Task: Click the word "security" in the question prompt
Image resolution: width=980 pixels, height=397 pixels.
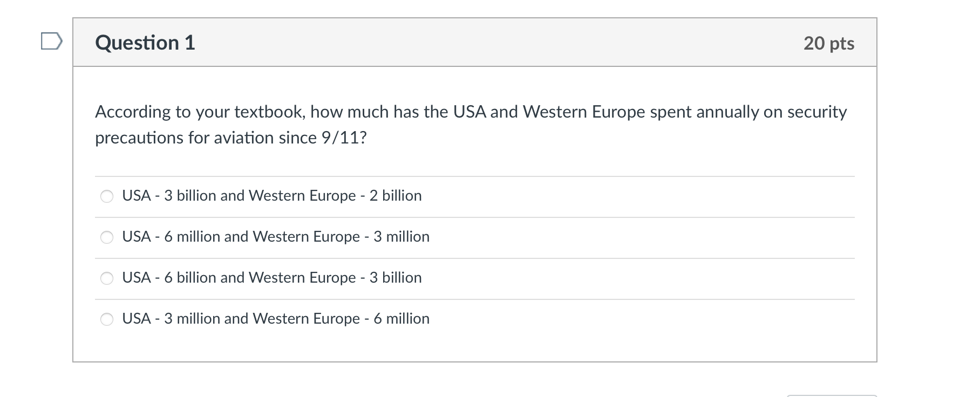Action: pos(816,112)
